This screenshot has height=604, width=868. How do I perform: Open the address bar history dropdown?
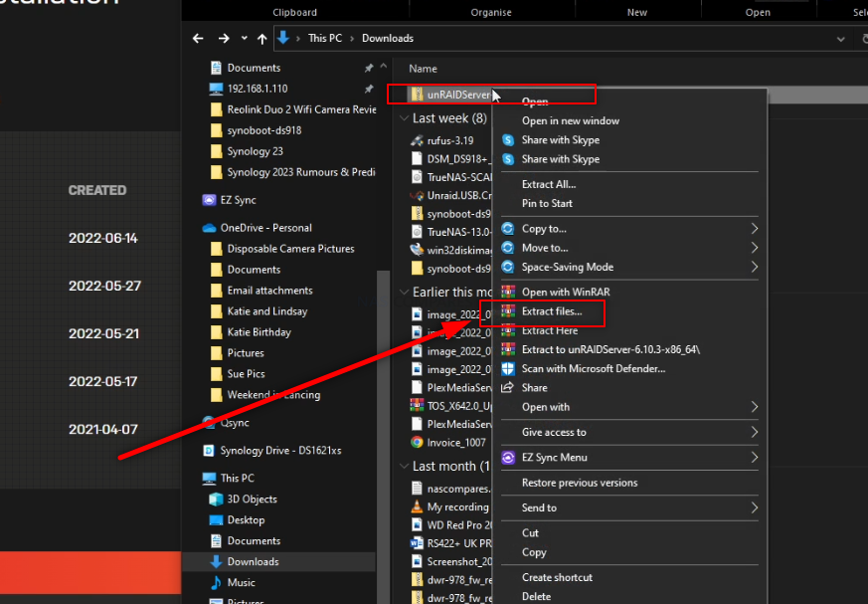pos(841,39)
